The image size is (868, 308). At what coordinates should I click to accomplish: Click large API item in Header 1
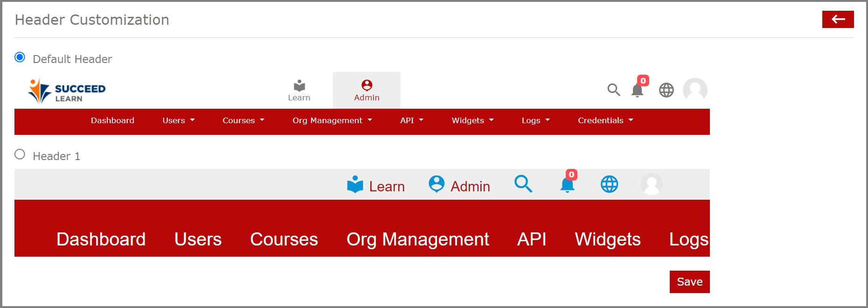coord(532,239)
